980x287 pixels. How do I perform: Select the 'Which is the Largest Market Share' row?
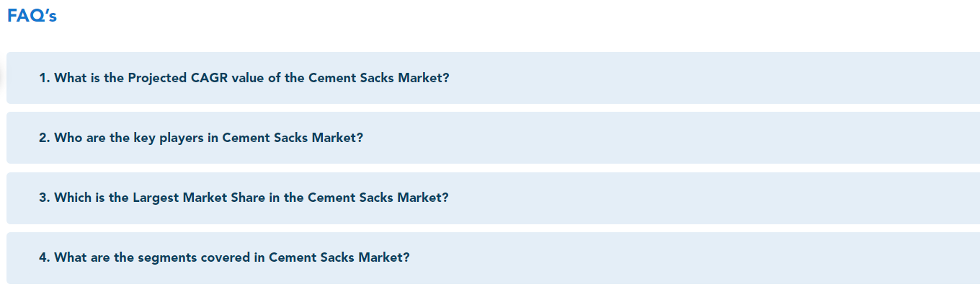(493, 198)
